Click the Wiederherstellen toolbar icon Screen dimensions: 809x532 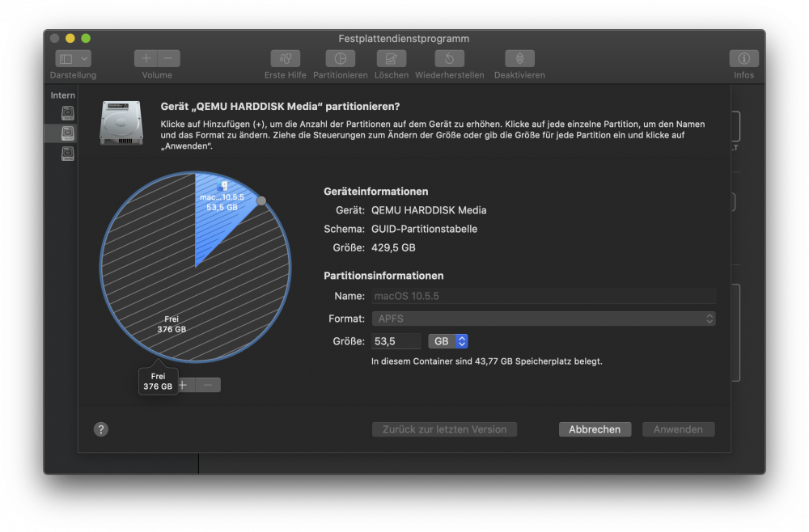point(449,59)
